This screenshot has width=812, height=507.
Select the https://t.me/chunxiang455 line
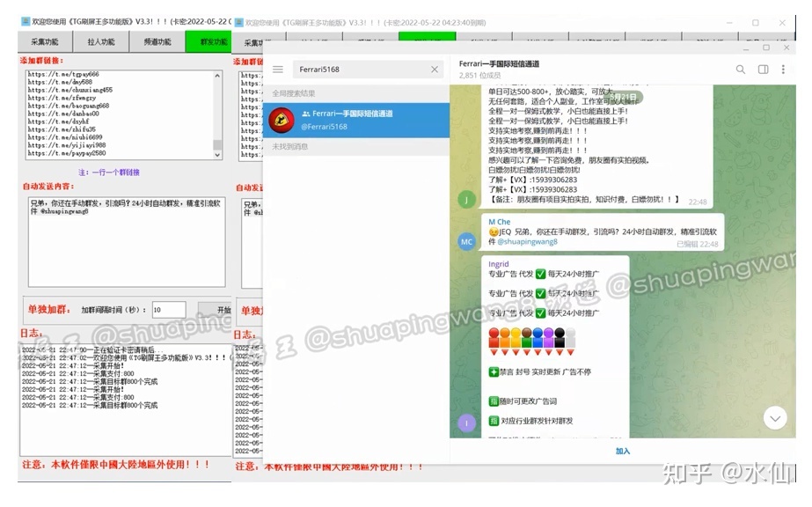click(69, 90)
